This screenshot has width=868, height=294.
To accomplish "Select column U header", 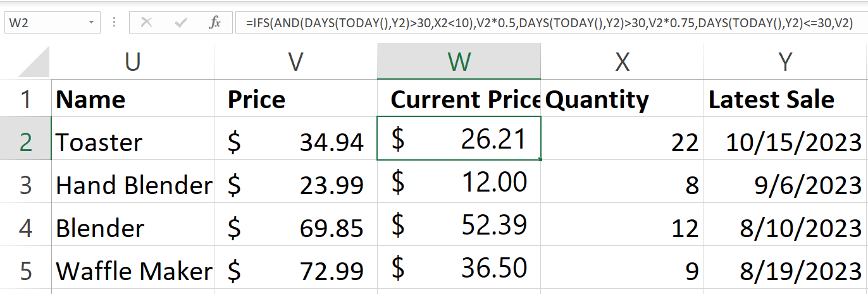I will pyautogui.click(x=132, y=61).
